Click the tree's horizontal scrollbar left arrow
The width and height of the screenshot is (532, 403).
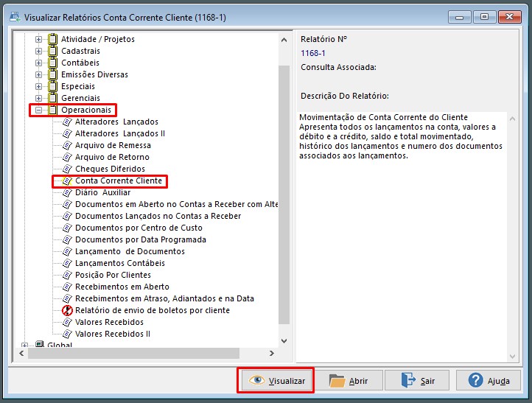pyautogui.click(x=21, y=353)
